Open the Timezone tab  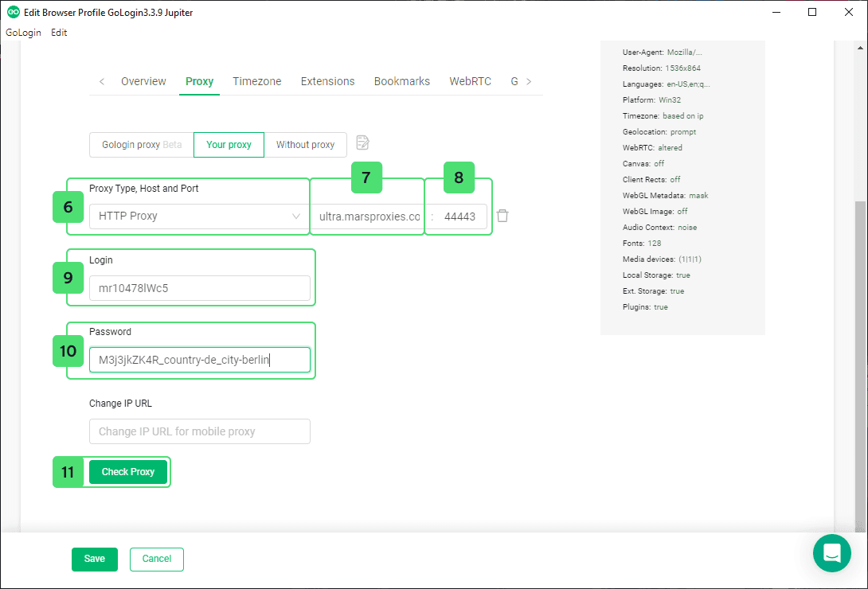[256, 81]
